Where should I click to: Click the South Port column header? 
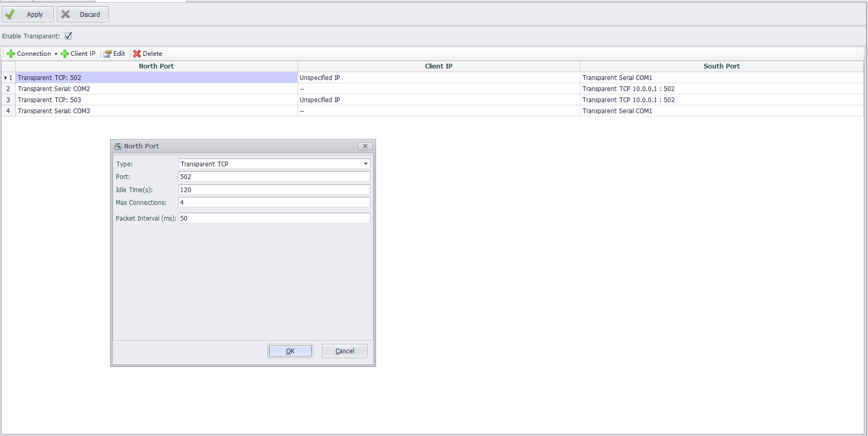click(722, 66)
